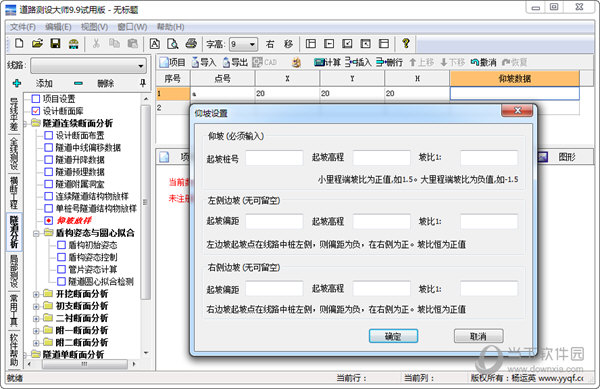600x389 pixels.
Task: Click the first layout icon after 移
Action: (x=311, y=44)
